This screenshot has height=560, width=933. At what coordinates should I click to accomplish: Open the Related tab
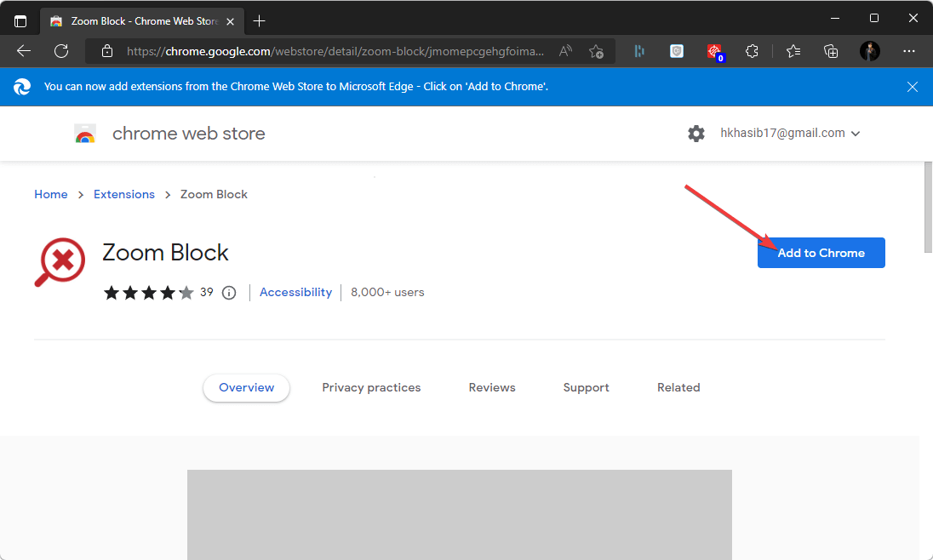(678, 387)
